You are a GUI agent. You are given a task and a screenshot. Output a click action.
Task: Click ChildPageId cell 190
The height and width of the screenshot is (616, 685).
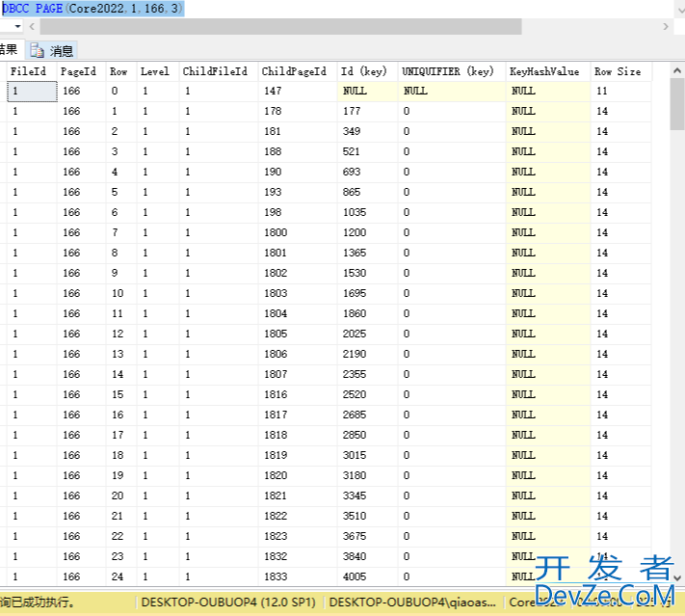298,172
